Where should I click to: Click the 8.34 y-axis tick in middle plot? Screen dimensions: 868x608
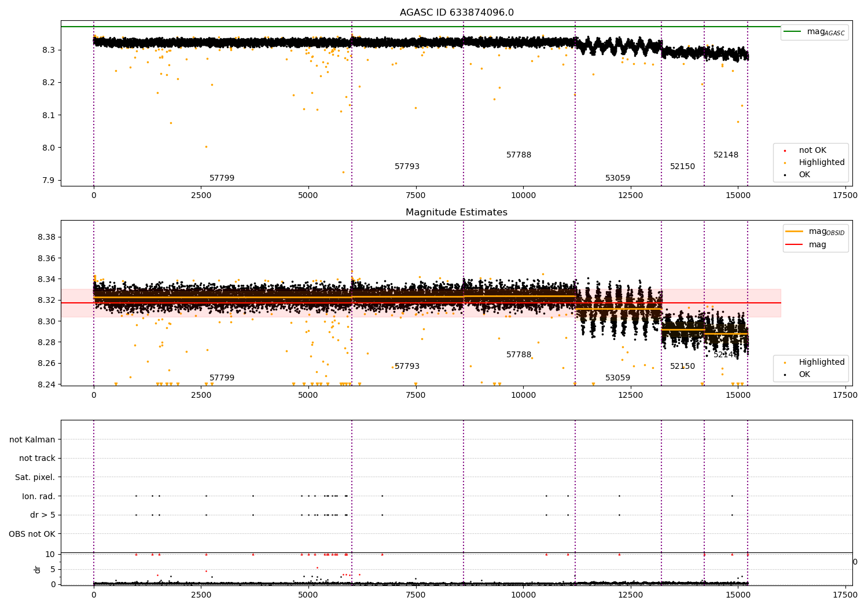(46, 280)
